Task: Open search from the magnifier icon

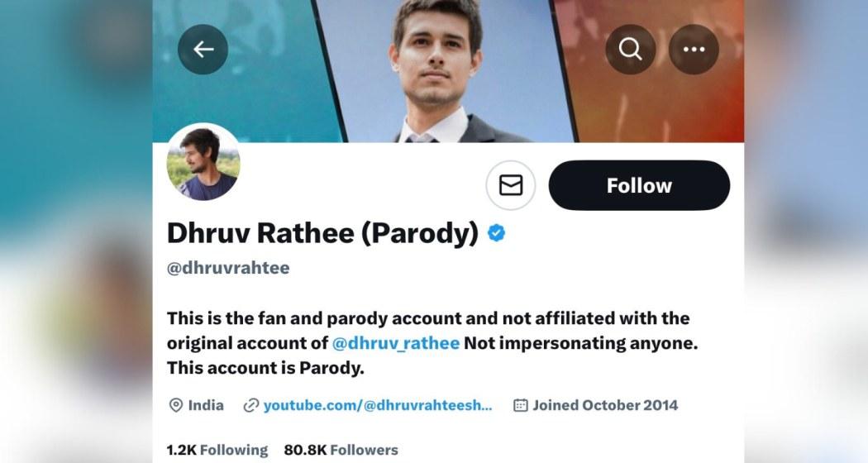Action: pyautogui.click(x=631, y=50)
